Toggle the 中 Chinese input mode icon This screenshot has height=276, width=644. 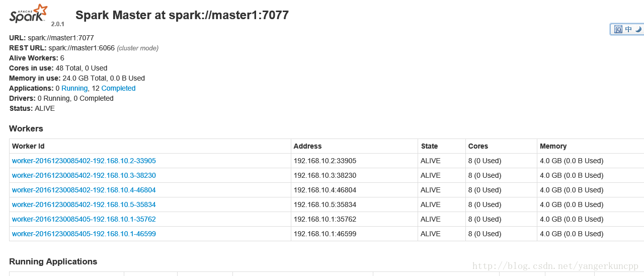point(628,29)
